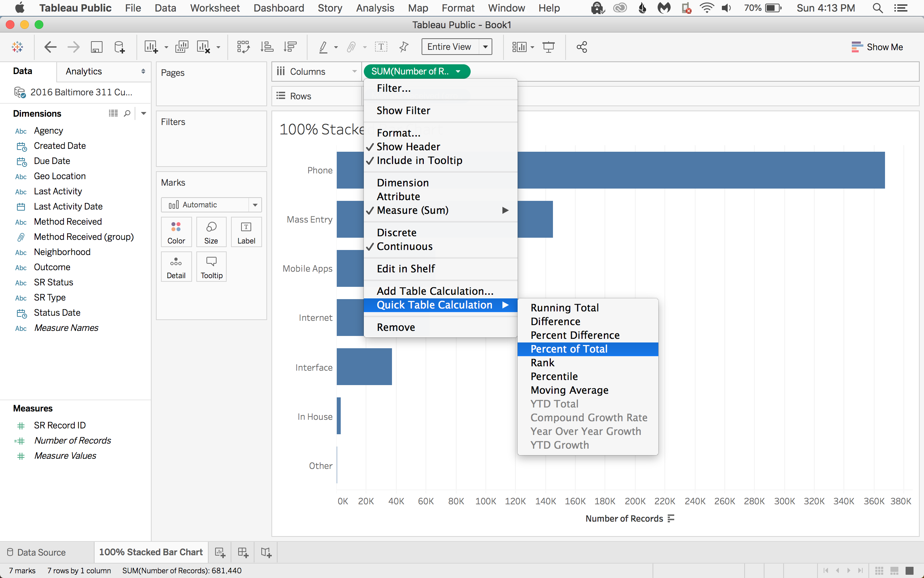Click the Sort Ascending toolbar icon

click(267, 47)
